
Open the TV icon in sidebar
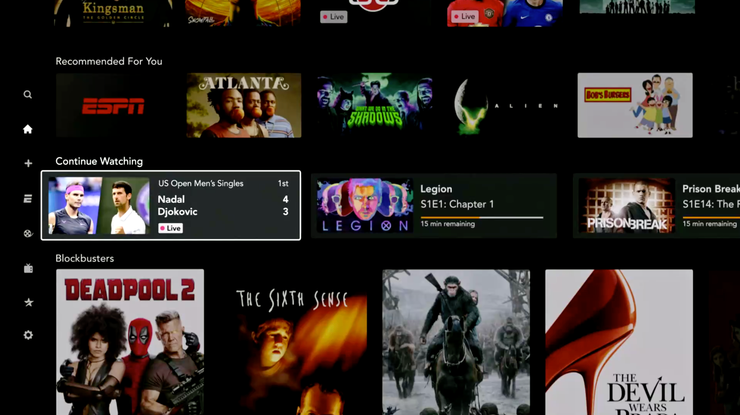[x=28, y=268]
